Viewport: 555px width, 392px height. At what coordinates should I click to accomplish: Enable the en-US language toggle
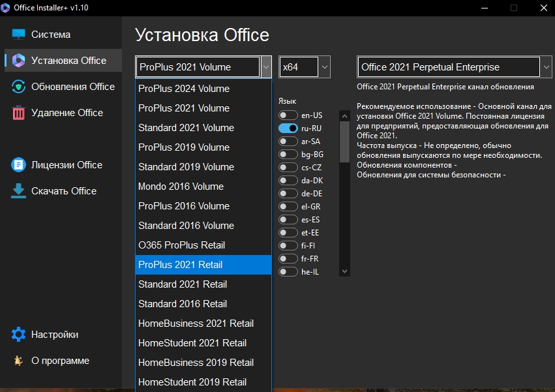[x=287, y=115]
